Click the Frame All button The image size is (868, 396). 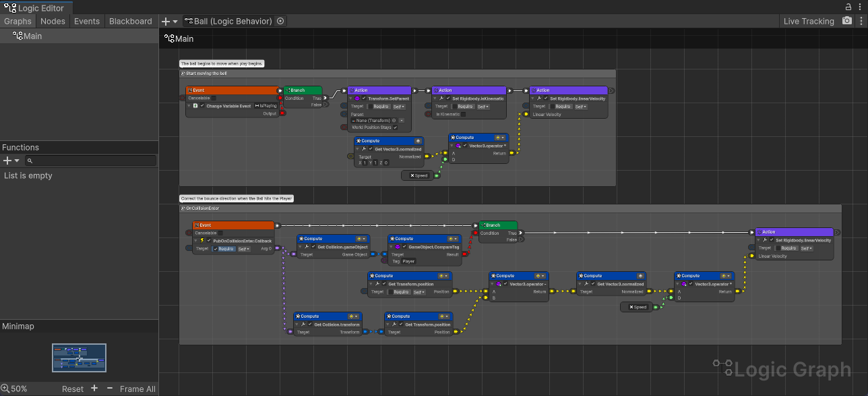(137, 389)
